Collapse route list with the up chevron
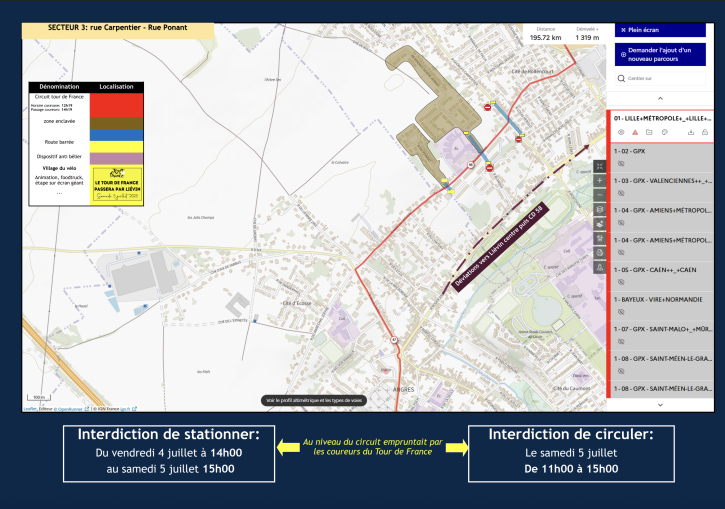Viewport: 725px width, 509px height. click(660, 98)
